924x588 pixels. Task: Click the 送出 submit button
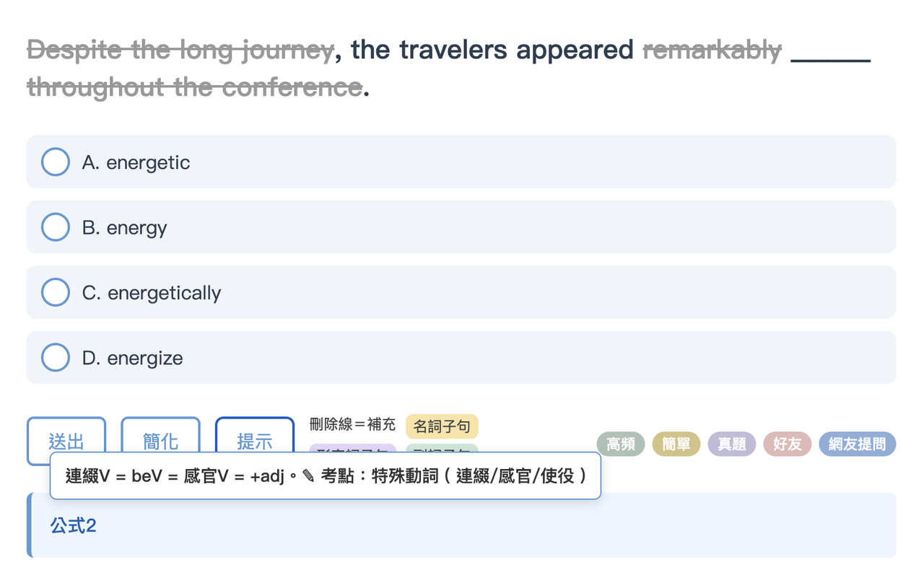66,440
